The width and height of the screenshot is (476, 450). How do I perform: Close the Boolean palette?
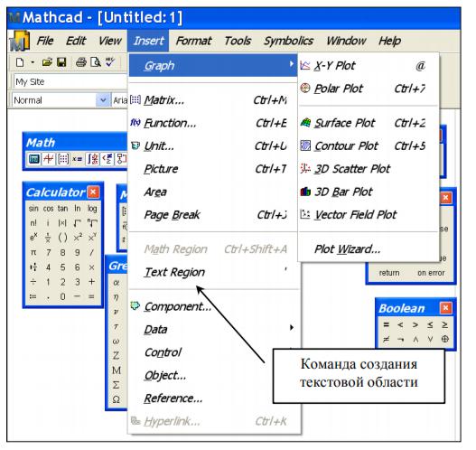pyautogui.click(x=445, y=308)
